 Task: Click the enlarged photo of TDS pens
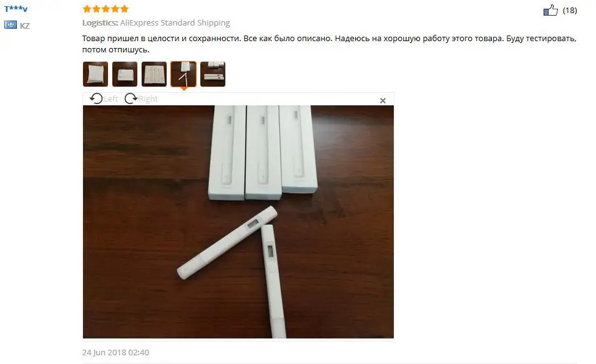[x=238, y=222]
